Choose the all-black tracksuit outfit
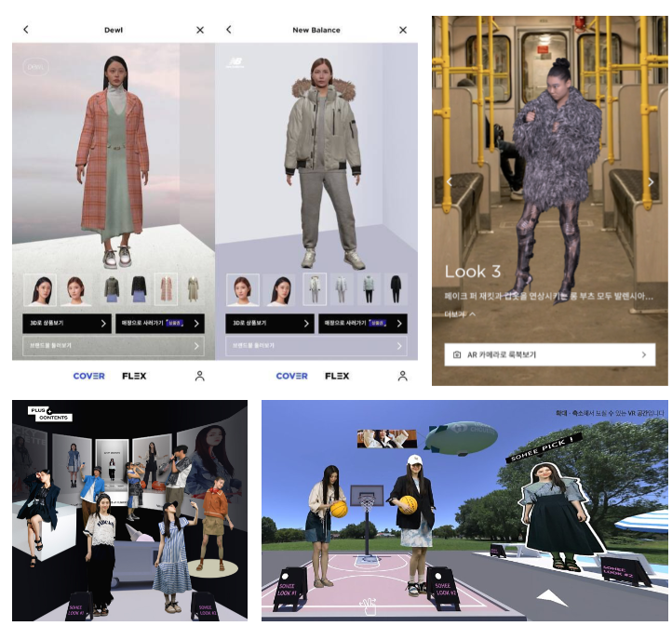Image resolution: width=672 pixels, height=626 pixels. point(396,289)
